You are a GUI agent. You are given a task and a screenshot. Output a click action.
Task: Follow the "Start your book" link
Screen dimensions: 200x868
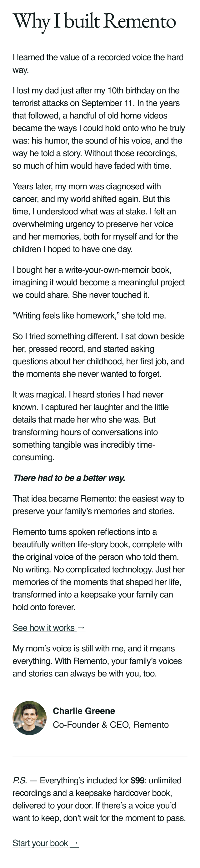coord(45,843)
